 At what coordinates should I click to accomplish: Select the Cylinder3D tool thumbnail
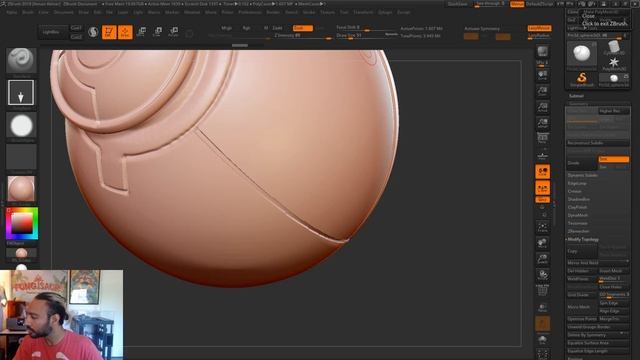614,48
